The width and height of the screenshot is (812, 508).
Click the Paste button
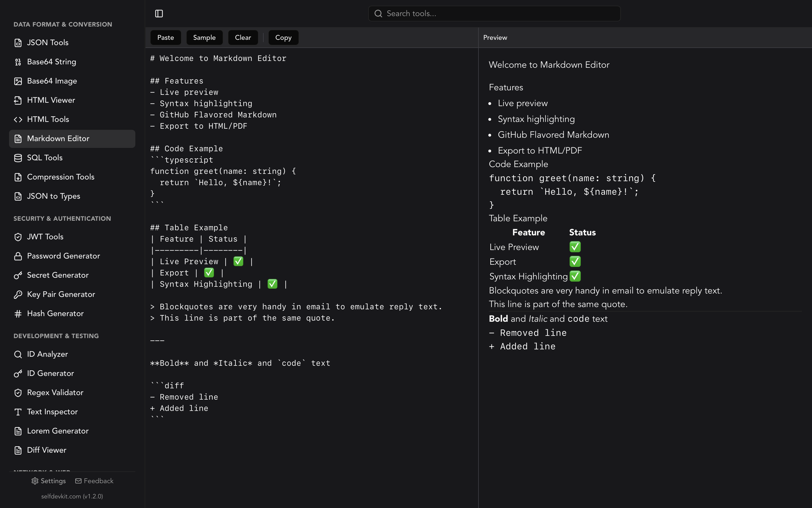pos(166,37)
